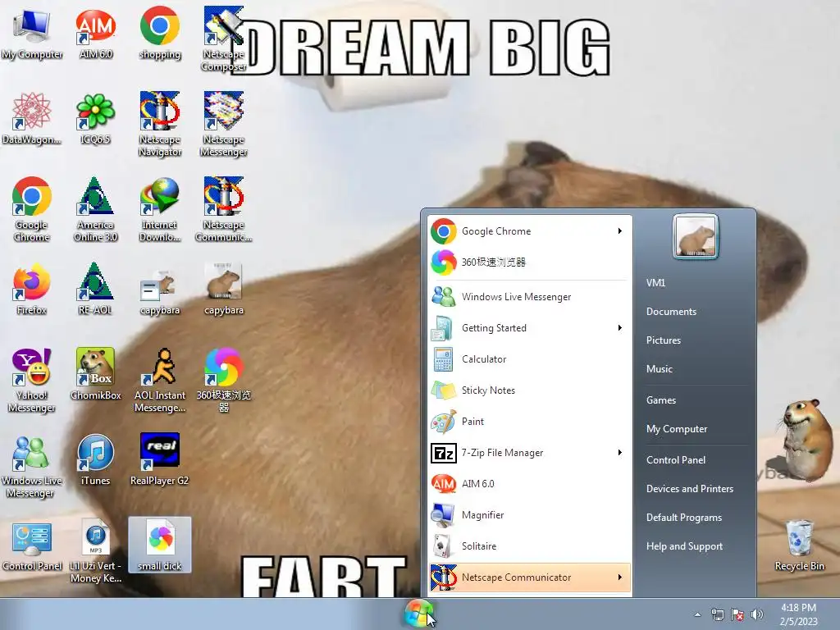The width and height of the screenshot is (840, 630).
Task: Launch AIM 6.0 from the Start menu
Action: pos(529,484)
